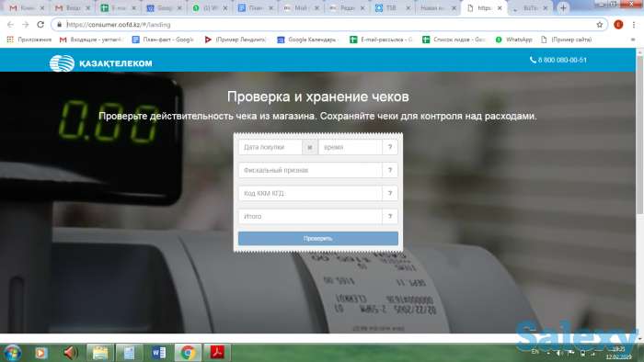This screenshot has height=362, width=644.
Task: Open the Входящие Gmail bookmark
Action: click(x=92, y=40)
